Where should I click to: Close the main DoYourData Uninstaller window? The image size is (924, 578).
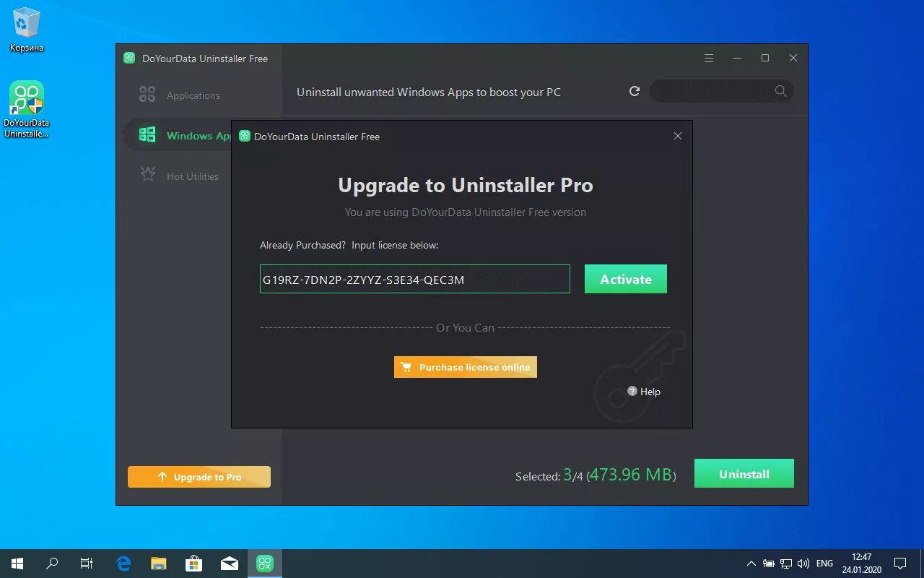pos(793,59)
